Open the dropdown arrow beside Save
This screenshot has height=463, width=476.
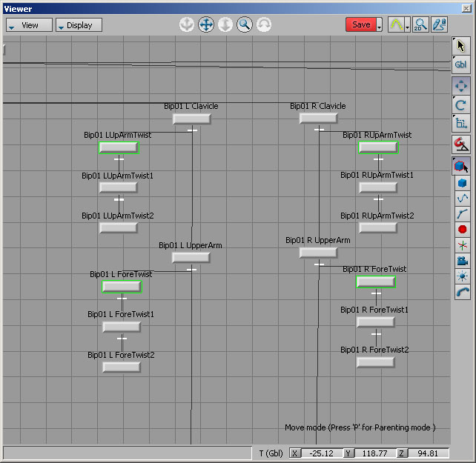tap(379, 24)
